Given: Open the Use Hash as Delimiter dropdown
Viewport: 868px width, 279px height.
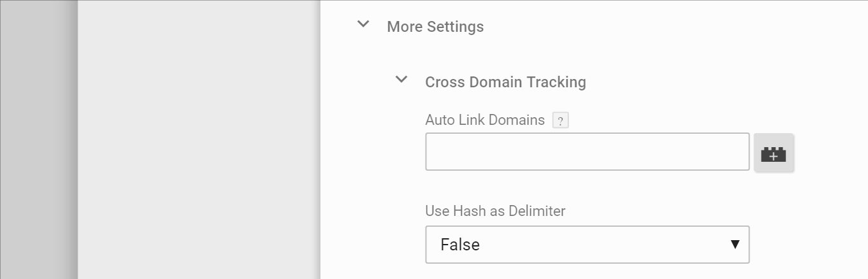Looking at the screenshot, I should tap(587, 245).
